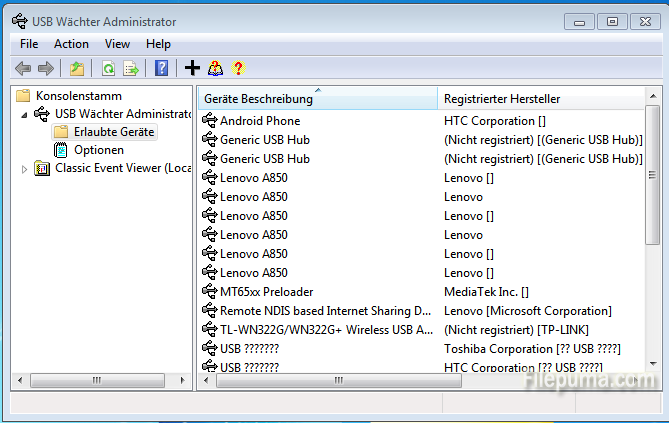The image size is (669, 423).
Task: Select Optionen in the tree
Action: pos(98,150)
